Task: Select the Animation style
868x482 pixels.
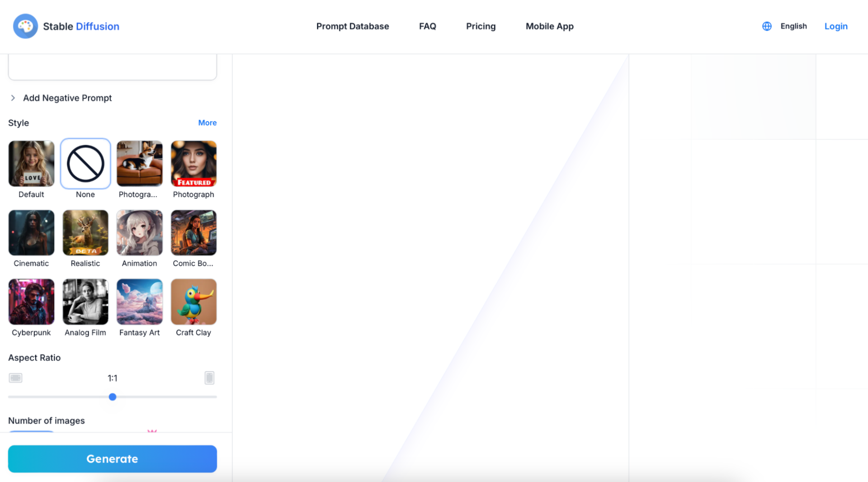Action: [x=139, y=232]
